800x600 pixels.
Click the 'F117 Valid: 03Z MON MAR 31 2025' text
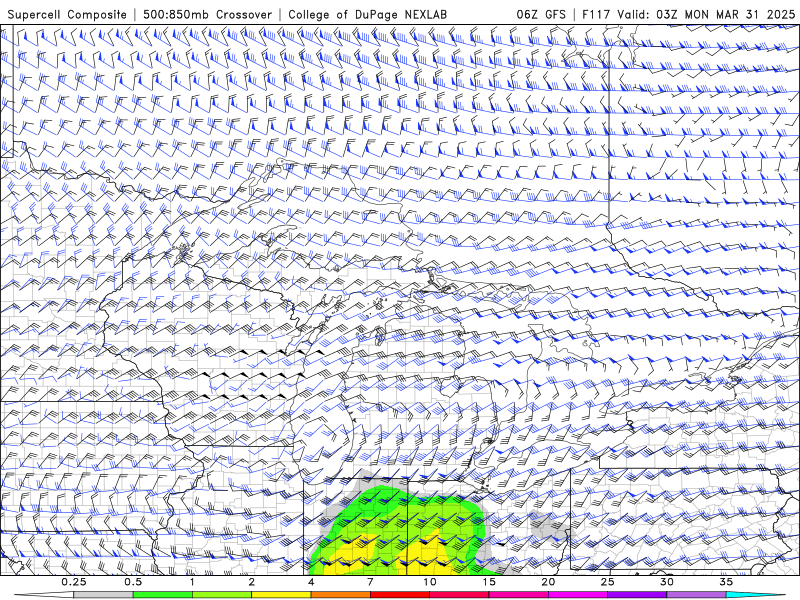[688, 14]
